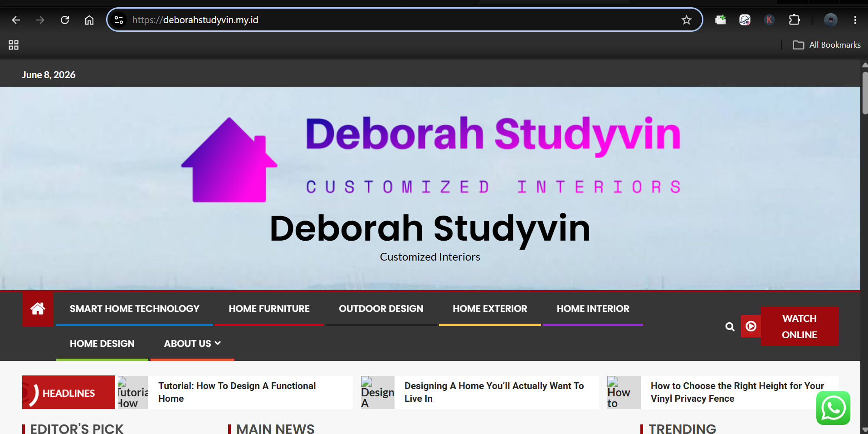Open the browser three-dot menu
Viewport: 868px width, 434px height.
point(855,20)
